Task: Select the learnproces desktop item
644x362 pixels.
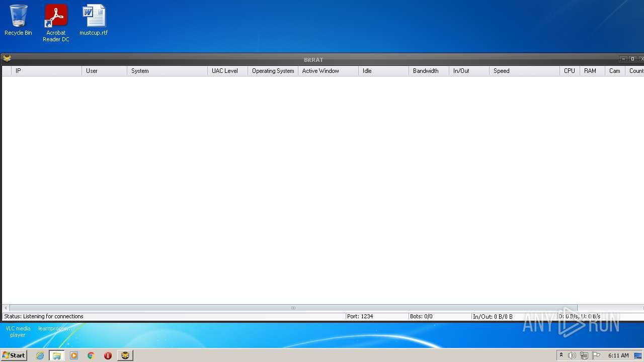Action: click(x=54, y=328)
